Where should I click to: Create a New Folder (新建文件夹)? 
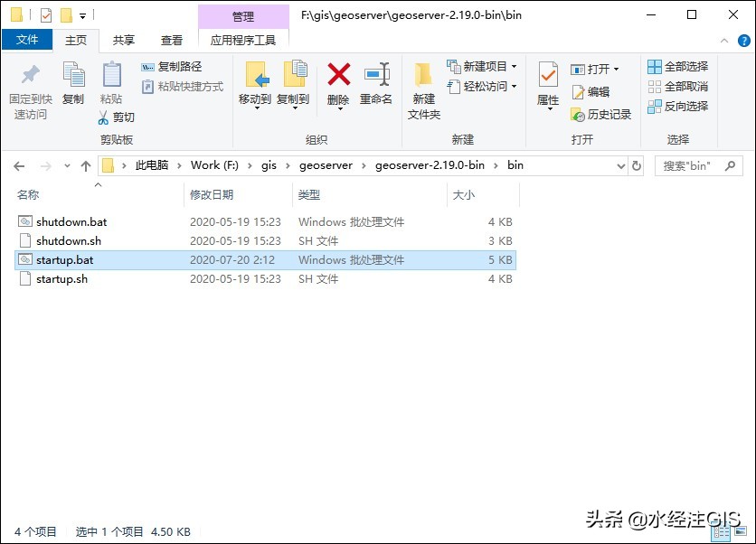tap(424, 89)
